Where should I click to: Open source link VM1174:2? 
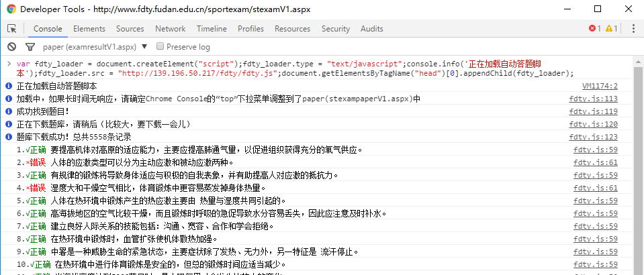tap(600, 87)
